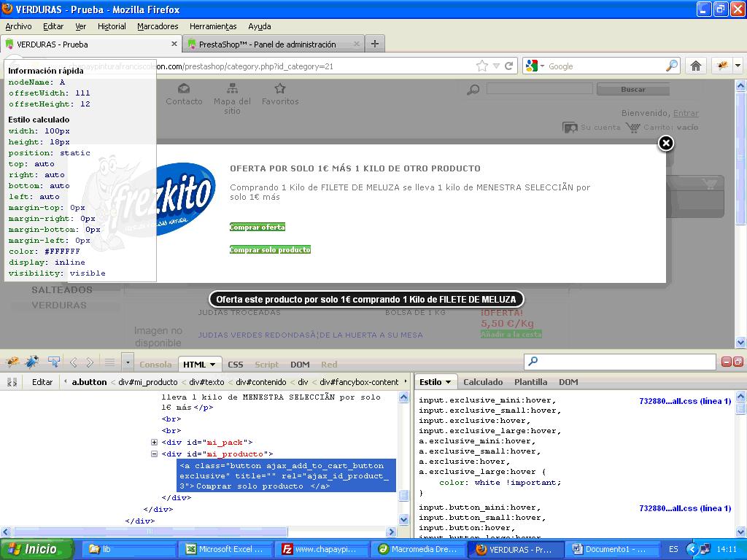Click the site search magnifier icon
This screenshot has height=560, width=747.
[x=473, y=89]
